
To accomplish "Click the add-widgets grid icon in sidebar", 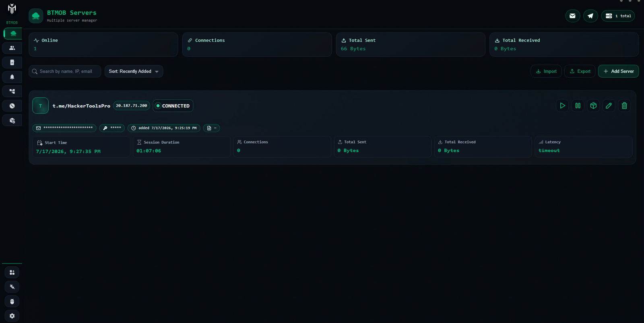I will tap(12, 272).
